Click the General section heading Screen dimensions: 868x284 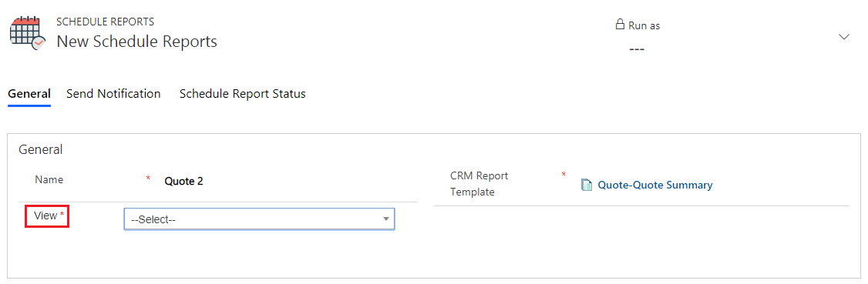[x=40, y=149]
